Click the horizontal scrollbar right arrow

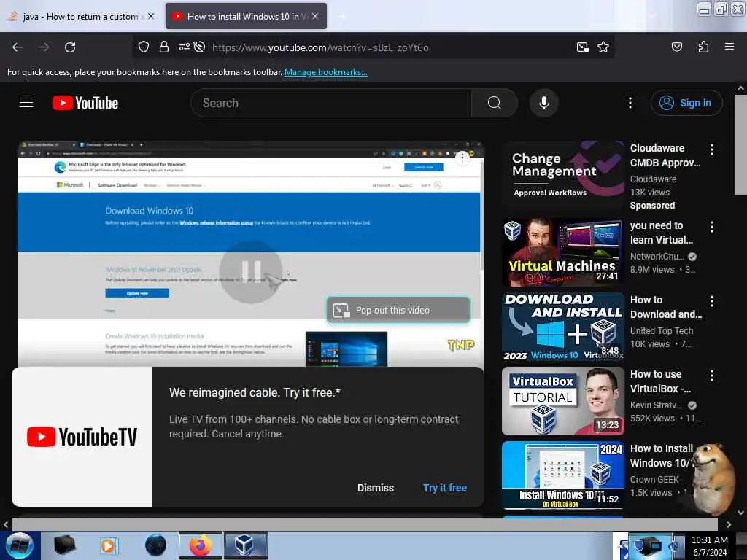pos(729,524)
